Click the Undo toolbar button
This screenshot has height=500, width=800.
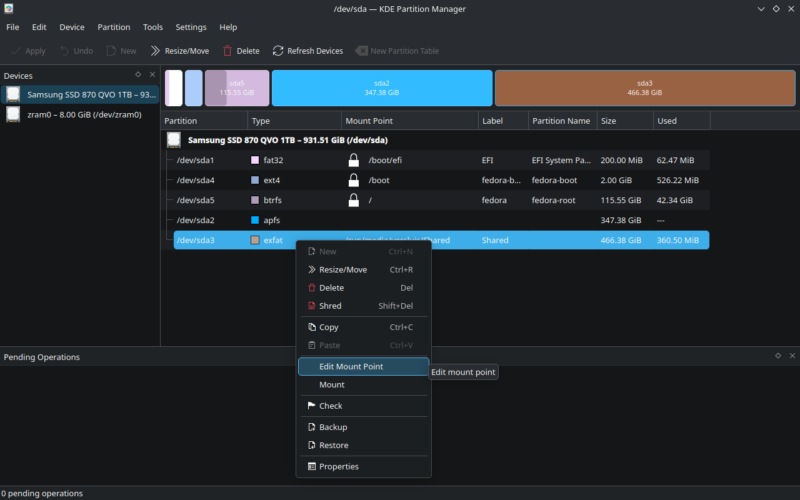coord(77,51)
